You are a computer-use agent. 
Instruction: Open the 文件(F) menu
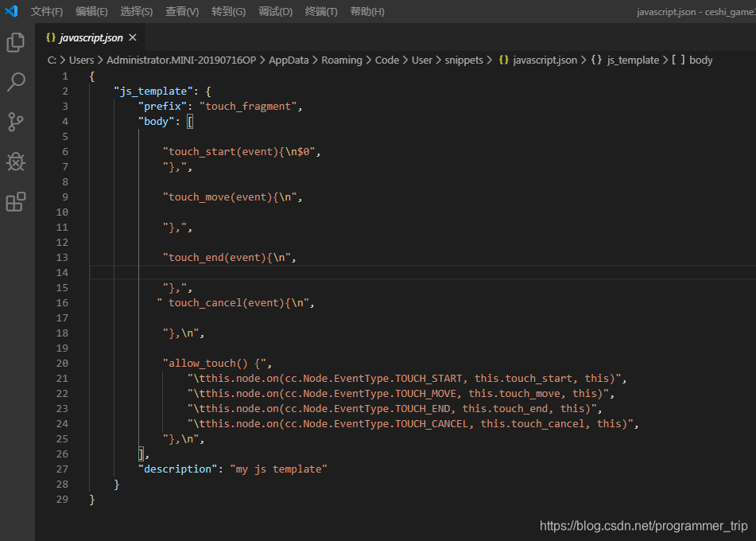pos(45,11)
